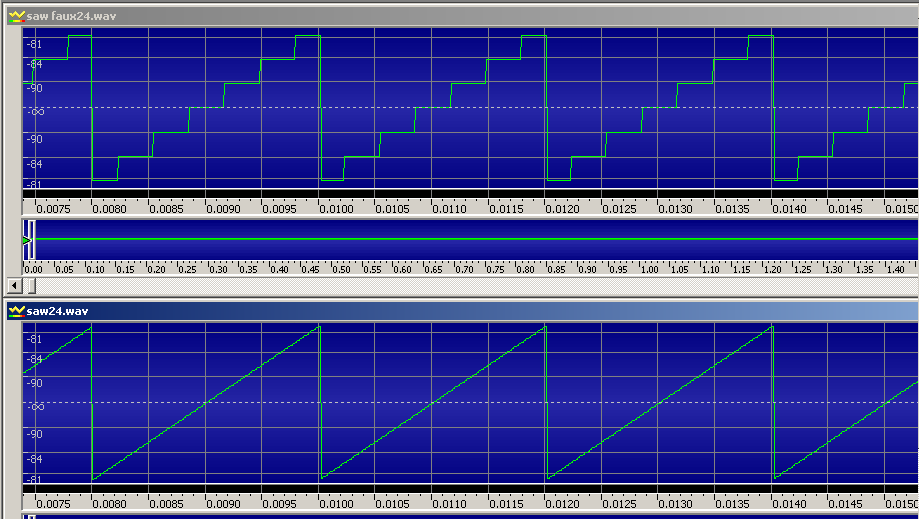
Task: Click 0.25 on the overview time ruler
Action: (x=188, y=270)
